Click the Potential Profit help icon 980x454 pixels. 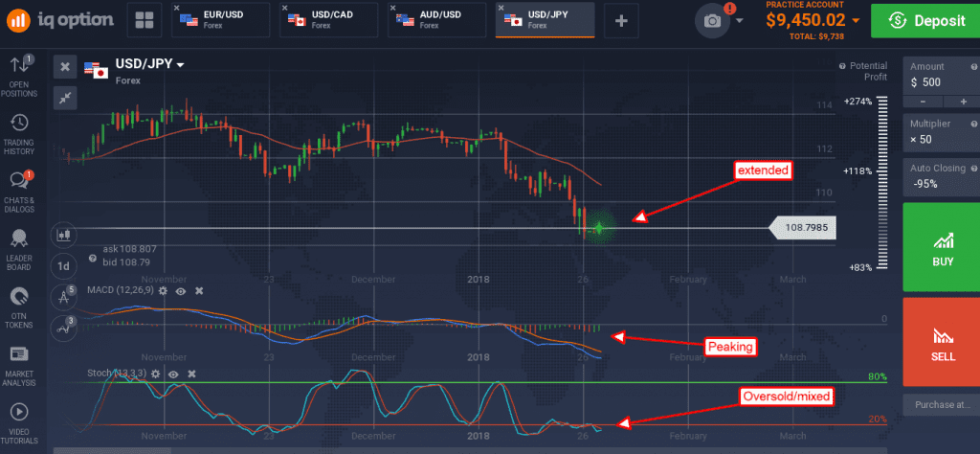(x=842, y=66)
